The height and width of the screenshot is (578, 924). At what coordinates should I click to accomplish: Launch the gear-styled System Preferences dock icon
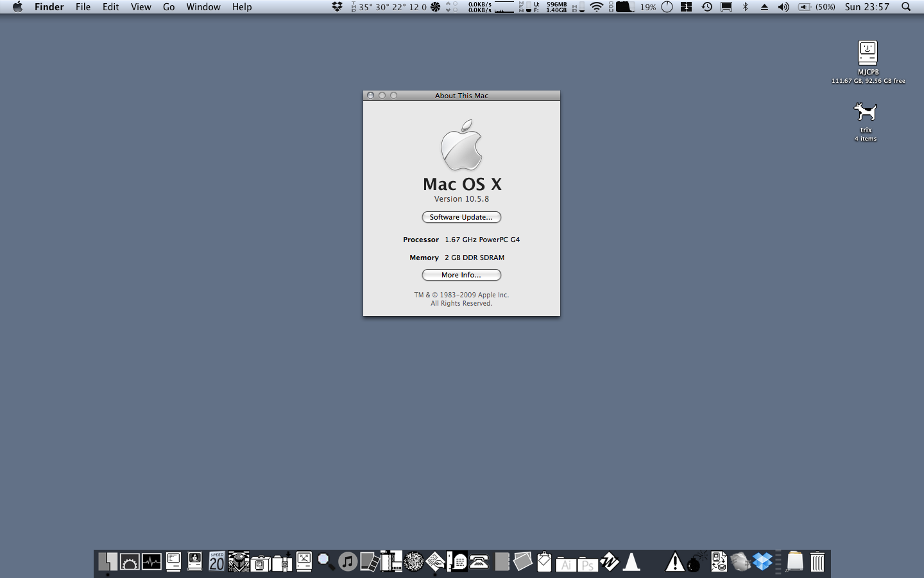tap(130, 562)
